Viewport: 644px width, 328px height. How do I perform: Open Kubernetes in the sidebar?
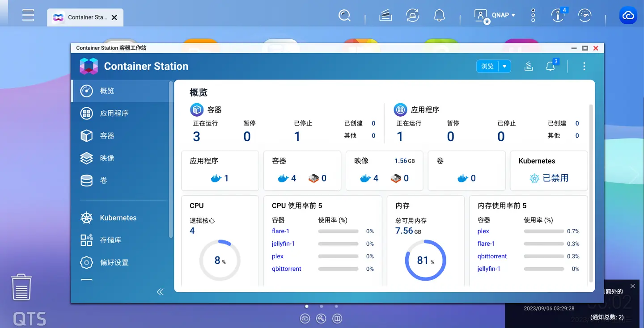click(120, 218)
